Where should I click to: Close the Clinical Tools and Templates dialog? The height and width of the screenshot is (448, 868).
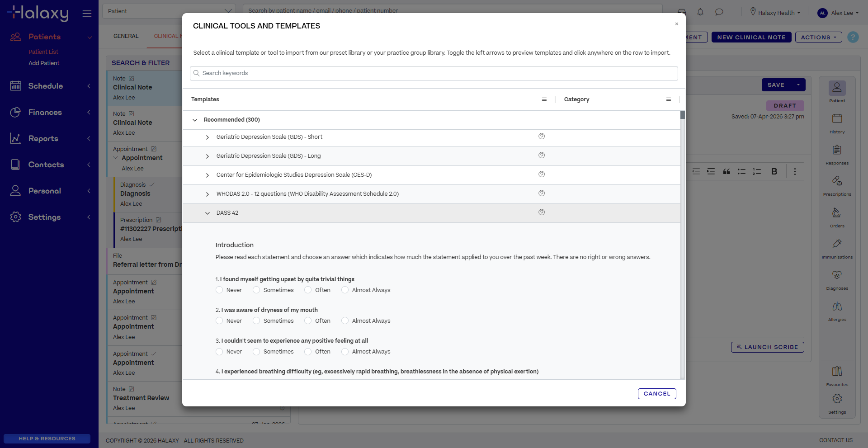pos(677,24)
